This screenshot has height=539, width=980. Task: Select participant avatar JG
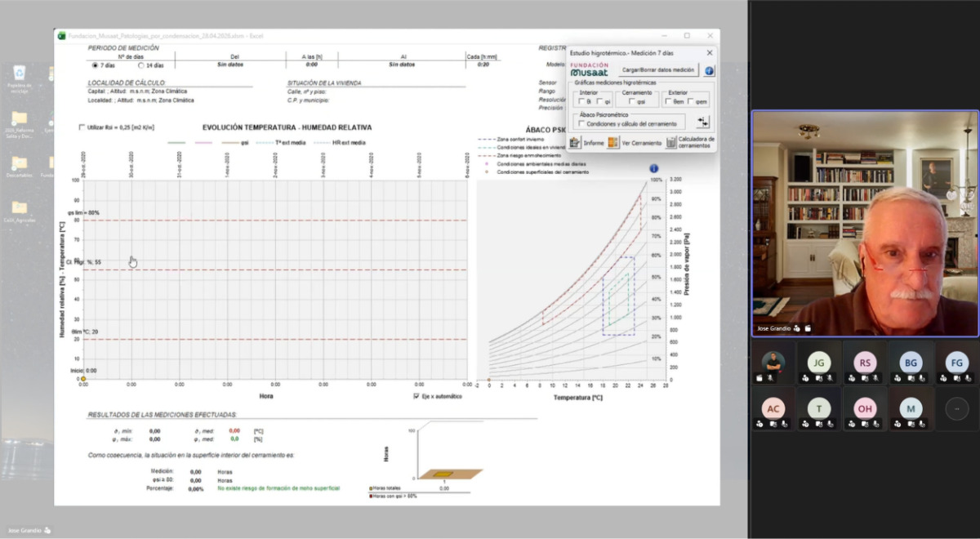pos(819,362)
